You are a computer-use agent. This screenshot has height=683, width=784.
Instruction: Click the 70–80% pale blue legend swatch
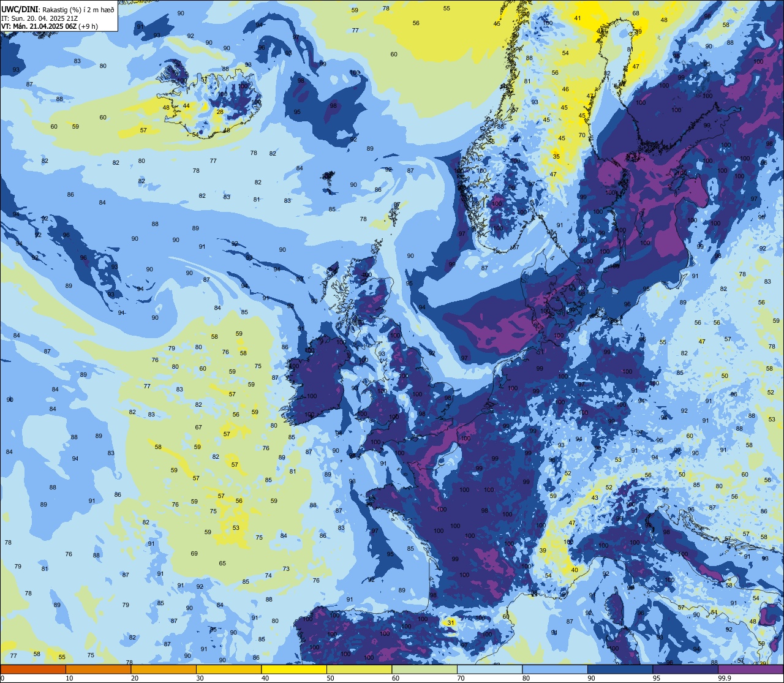click(x=489, y=670)
